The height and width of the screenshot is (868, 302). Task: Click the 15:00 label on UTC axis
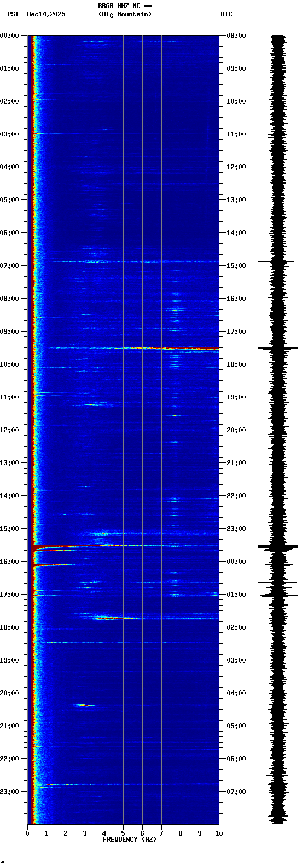pyautogui.click(x=236, y=266)
